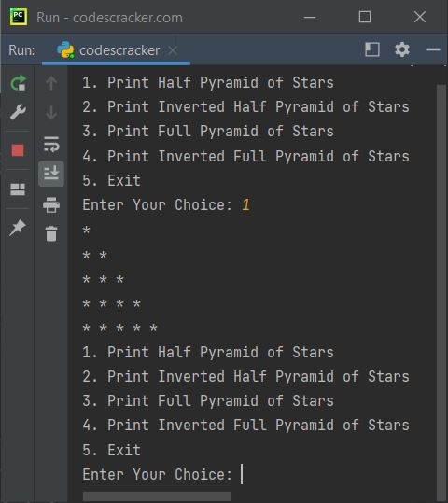
Task: Click the five-star row of the pyramid
Action: [x=119, y=328]
